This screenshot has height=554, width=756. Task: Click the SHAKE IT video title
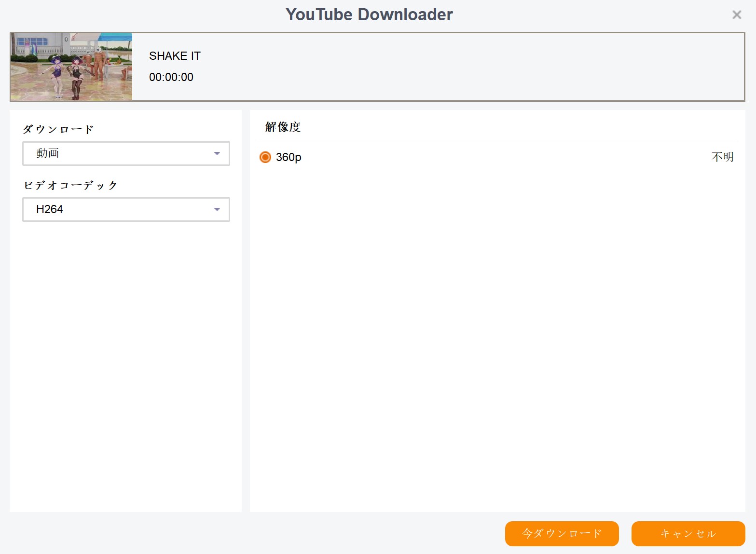tap(175, 56)
